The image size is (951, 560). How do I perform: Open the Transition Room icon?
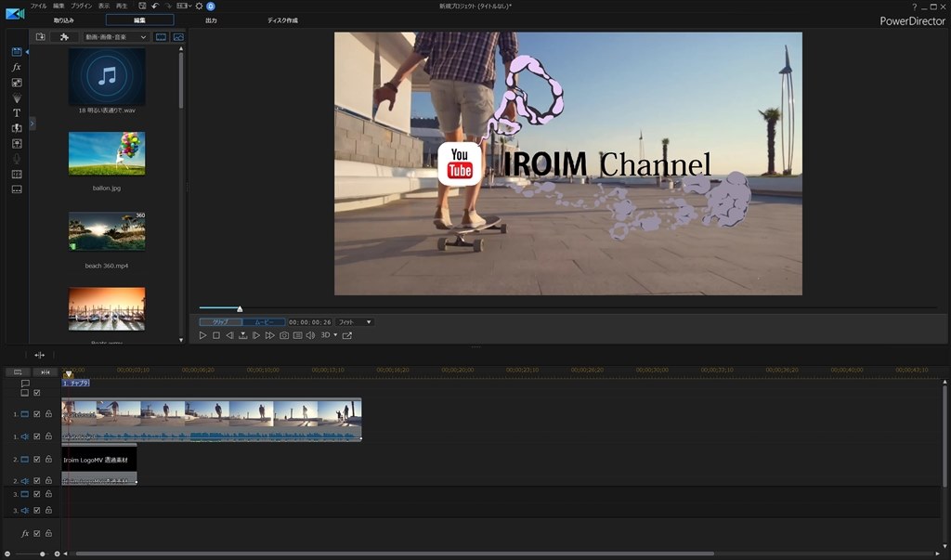17,128
